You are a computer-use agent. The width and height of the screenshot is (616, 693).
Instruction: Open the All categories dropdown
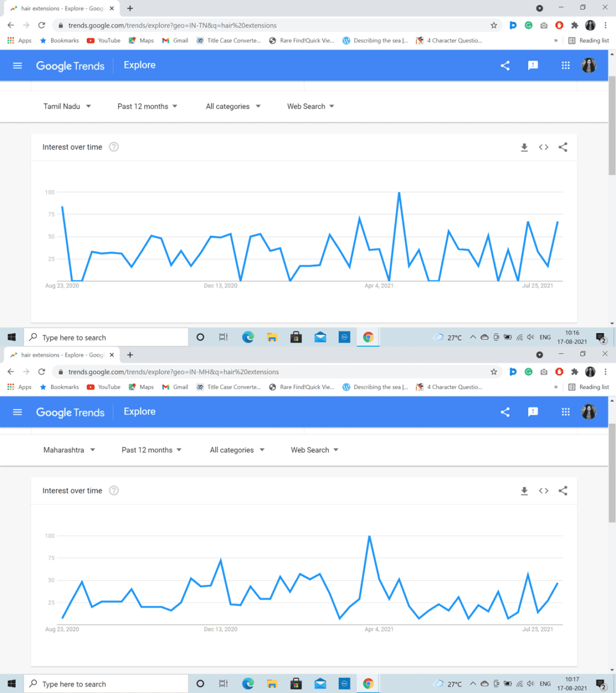coord(233,106)
